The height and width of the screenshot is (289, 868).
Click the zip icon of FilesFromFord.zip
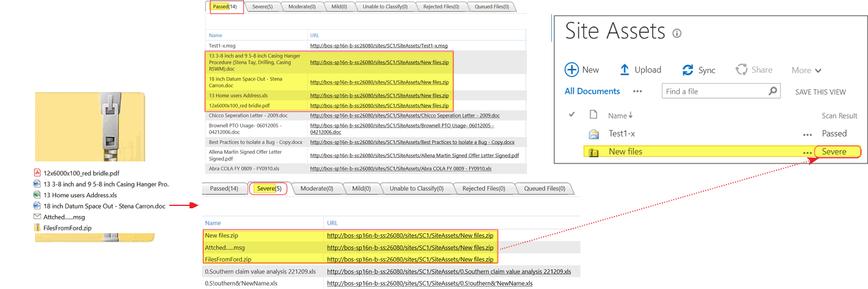click(37, 227)
